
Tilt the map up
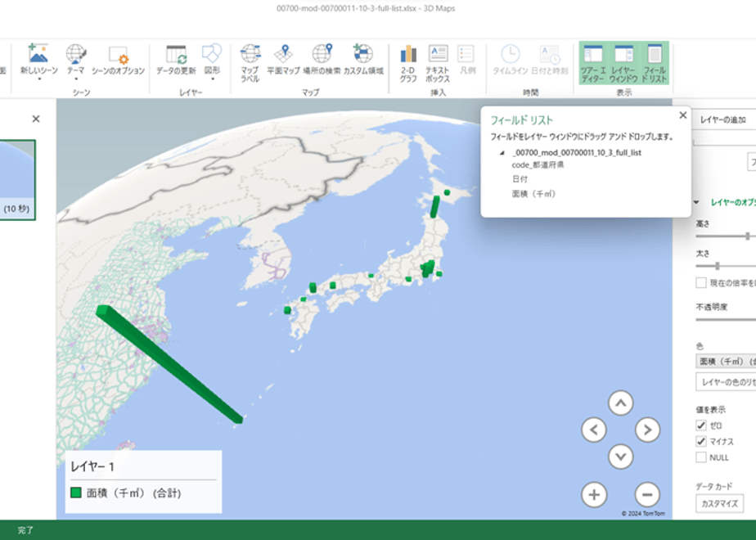pyautogui.click(x=620, y=403)
